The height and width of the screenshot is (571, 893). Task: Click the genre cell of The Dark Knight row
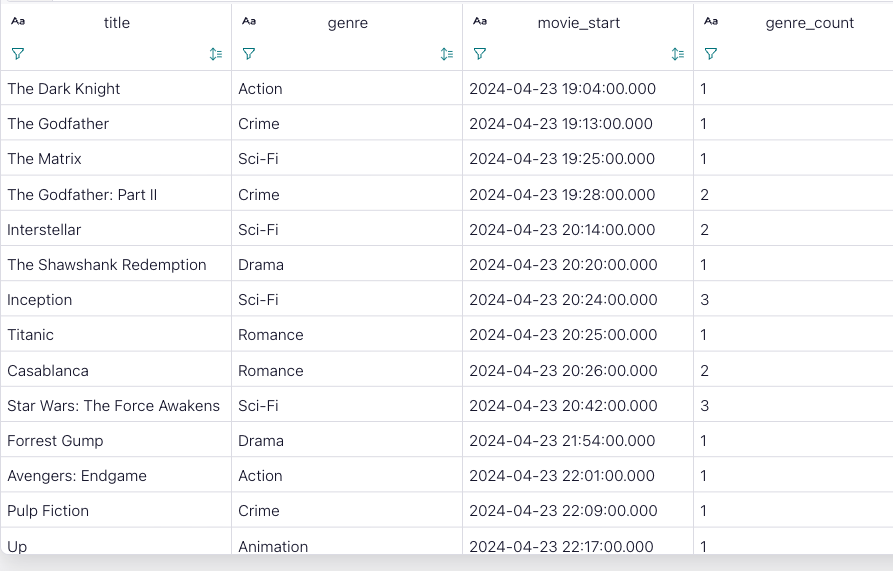347,88
